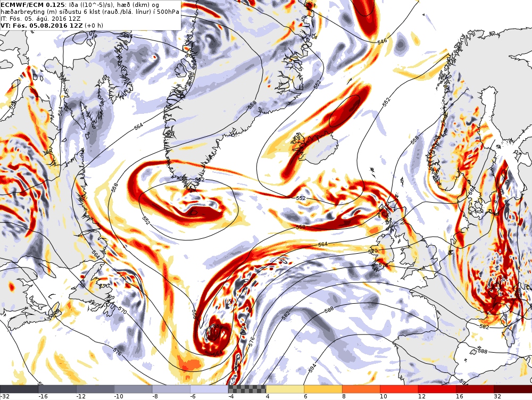Choose the yellow-orange swatch between 6 and 8
This screenshot has height=400, width=532.
pos(323,389)
